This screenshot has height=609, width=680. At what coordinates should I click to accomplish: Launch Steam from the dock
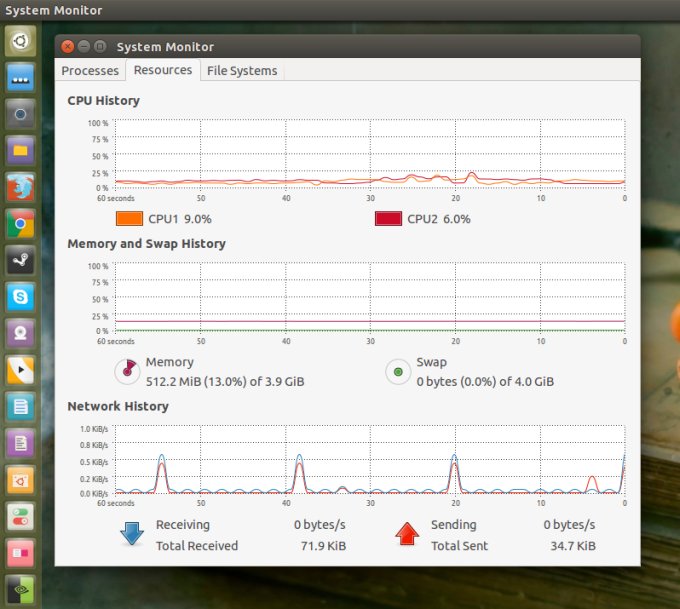[x=22, y=260]
